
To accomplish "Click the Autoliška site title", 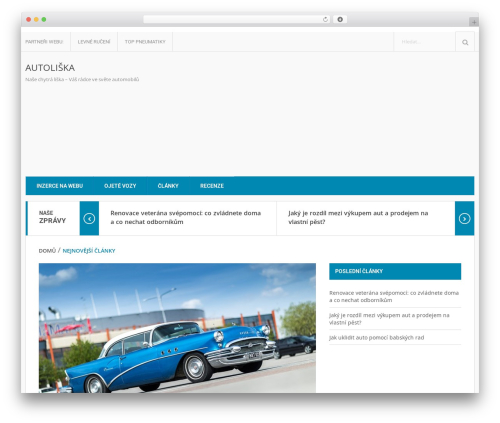I will 50,68.
